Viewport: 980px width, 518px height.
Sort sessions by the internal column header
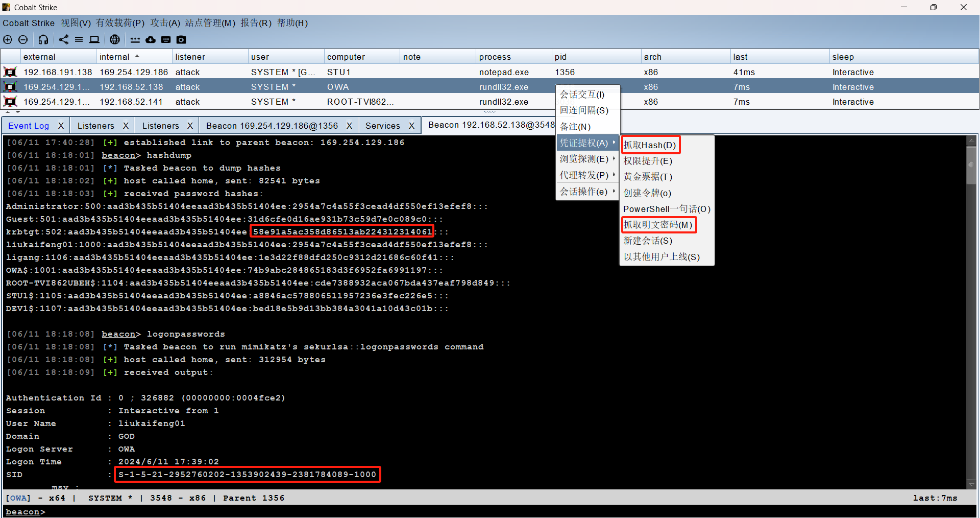click(134, 57)
